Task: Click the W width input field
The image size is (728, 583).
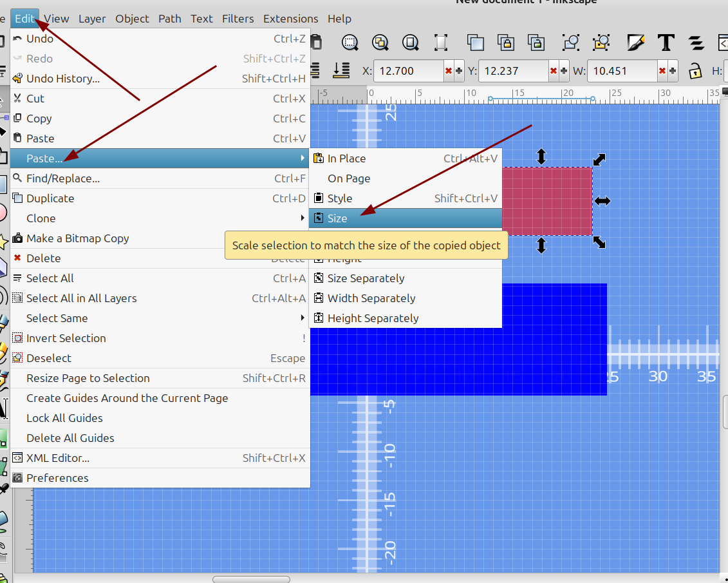Action: [x=622, y=71]
